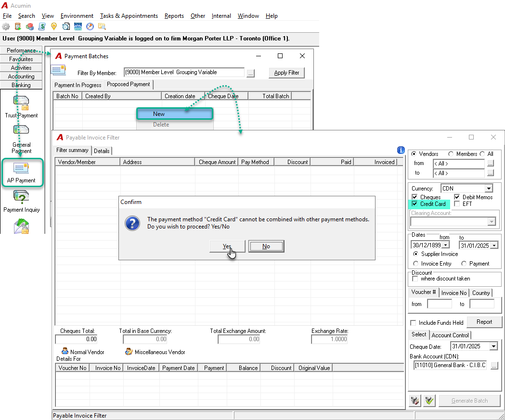Screen dimensions: 505x420
Task: Switch to the Details tab
Action: pyautogui.click(x=102, y=151)
